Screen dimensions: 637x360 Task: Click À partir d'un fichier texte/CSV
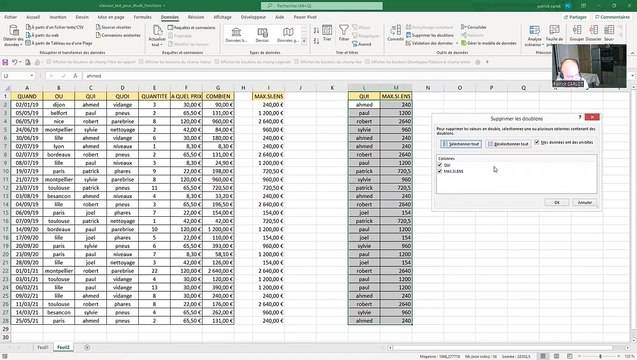(55, 27)
